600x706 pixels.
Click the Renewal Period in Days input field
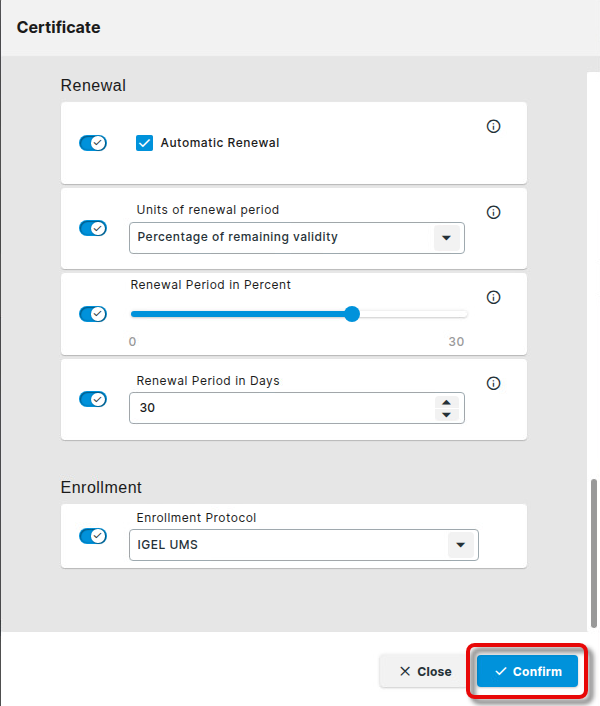[x=280, y=408]
